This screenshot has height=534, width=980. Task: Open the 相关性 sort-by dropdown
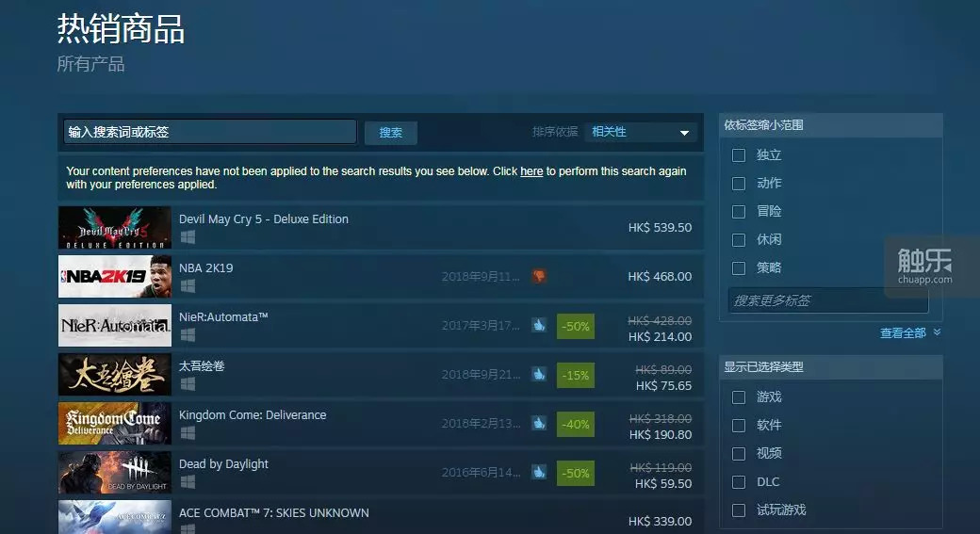[641, 132]
